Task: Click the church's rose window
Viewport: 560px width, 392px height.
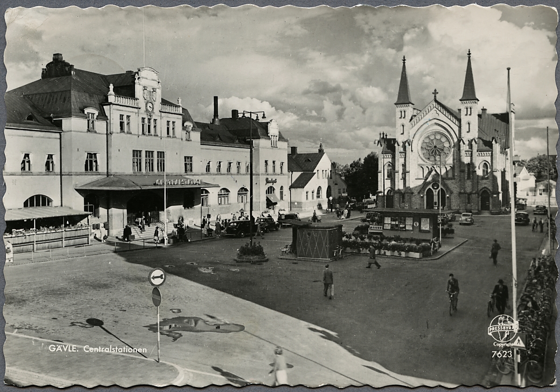Action: pos(435,147)
